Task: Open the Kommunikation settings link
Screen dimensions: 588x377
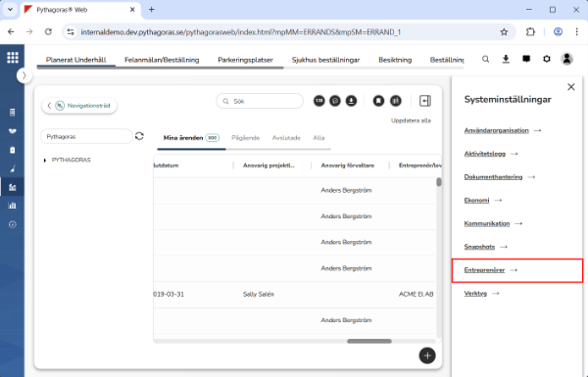Action: pyautogui.click(x=487, y=223)
